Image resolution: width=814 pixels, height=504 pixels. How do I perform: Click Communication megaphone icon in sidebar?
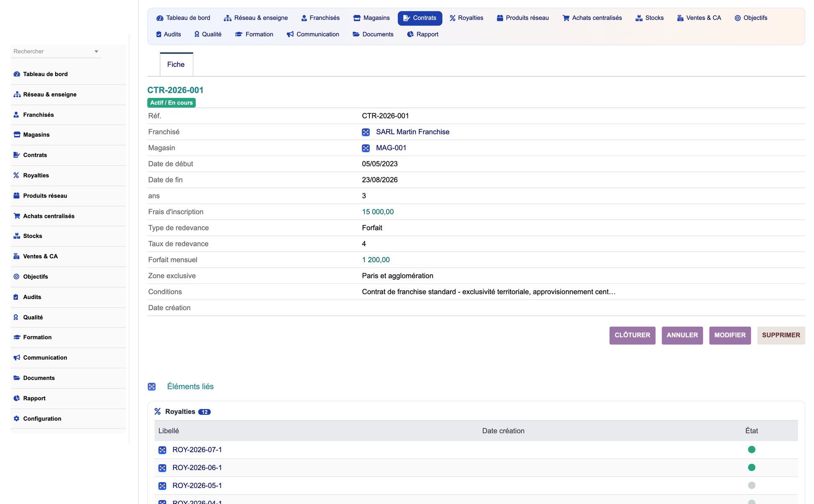17,358
